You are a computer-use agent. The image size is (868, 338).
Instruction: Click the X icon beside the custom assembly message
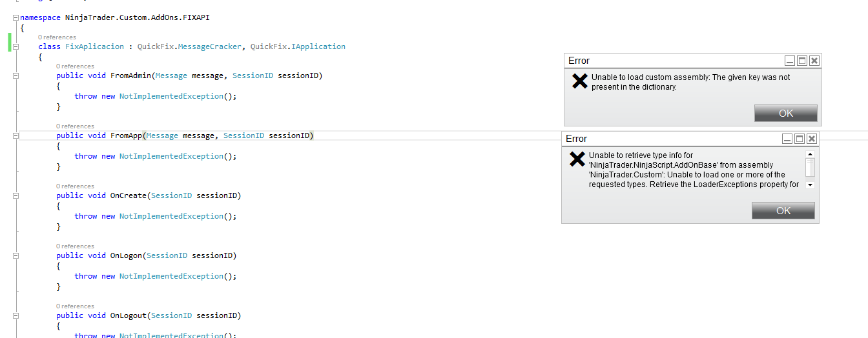(x=579, y=81)
